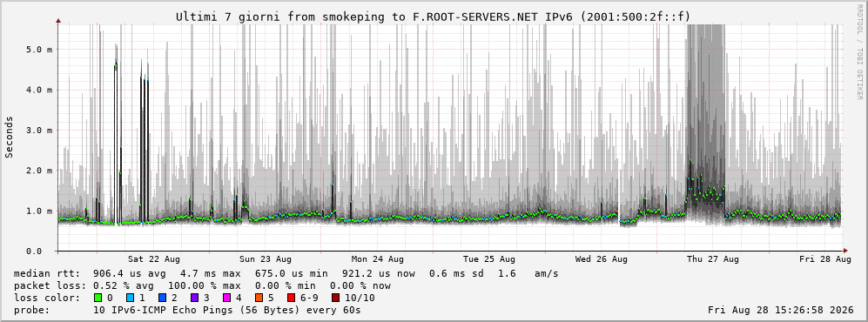Click the Mon 24 Aug axis label
Screen dimensions: 868x322
pyautogui.click(x=378, y=259)
